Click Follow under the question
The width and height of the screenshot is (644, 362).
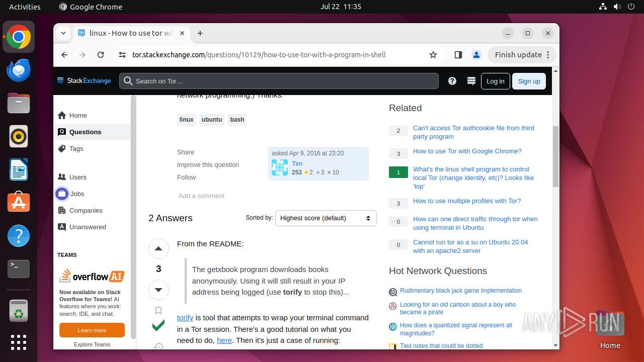pos(186,177)
